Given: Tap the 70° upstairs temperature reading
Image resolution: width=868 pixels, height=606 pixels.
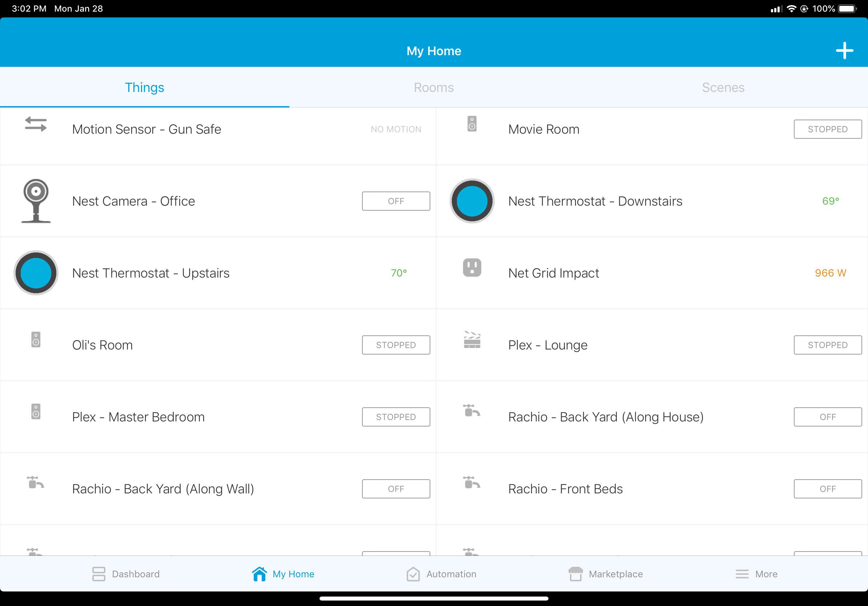Looking at the screenshot, I should point(399,273).
